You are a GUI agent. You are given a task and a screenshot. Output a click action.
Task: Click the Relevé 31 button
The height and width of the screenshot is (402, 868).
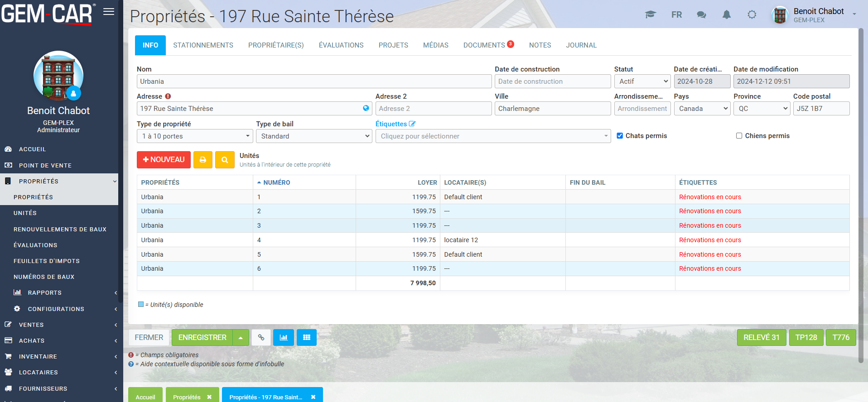coord(761,338)
